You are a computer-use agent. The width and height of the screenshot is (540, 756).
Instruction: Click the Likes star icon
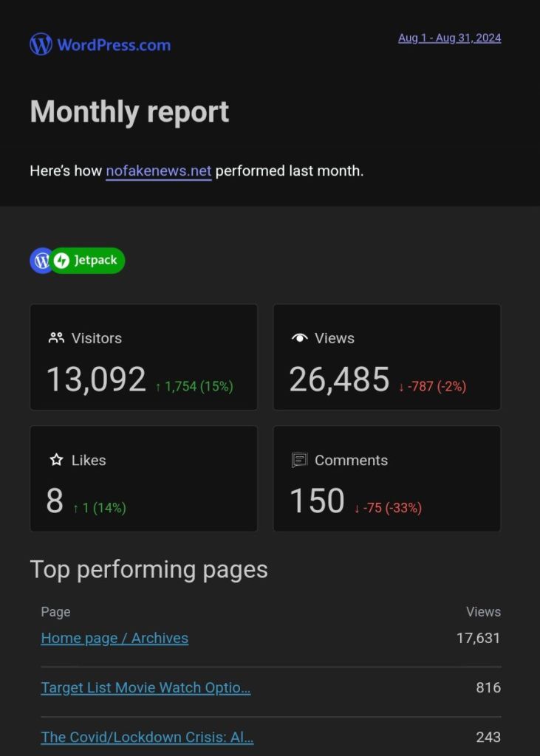(56, 460)
